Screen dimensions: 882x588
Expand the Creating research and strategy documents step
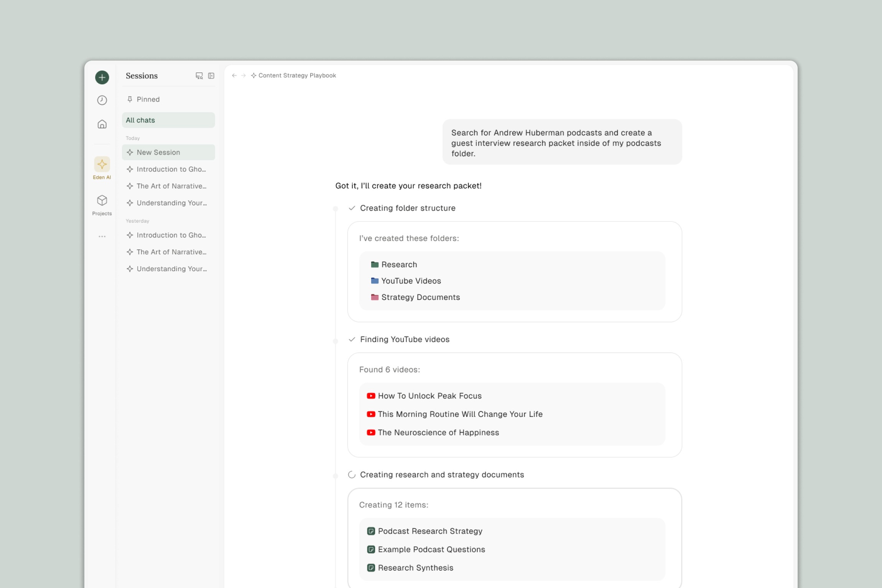441,475
